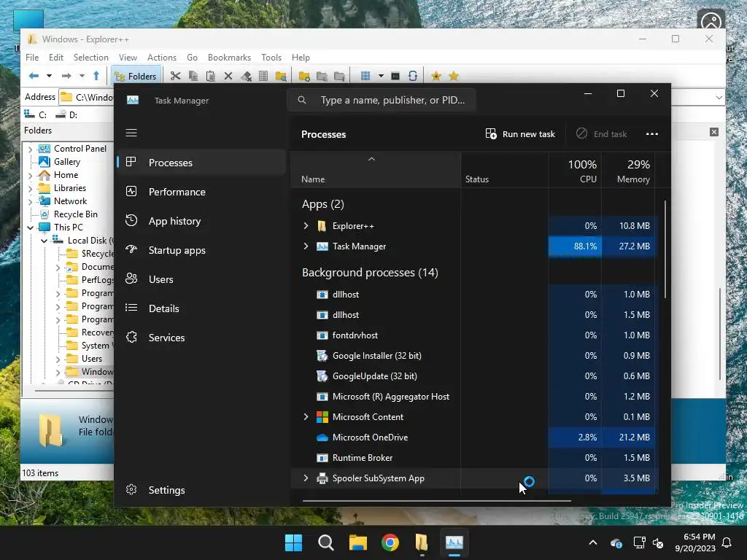
Task: Toggle the Folders pane button in Explorer++
Action: (136, 76)
